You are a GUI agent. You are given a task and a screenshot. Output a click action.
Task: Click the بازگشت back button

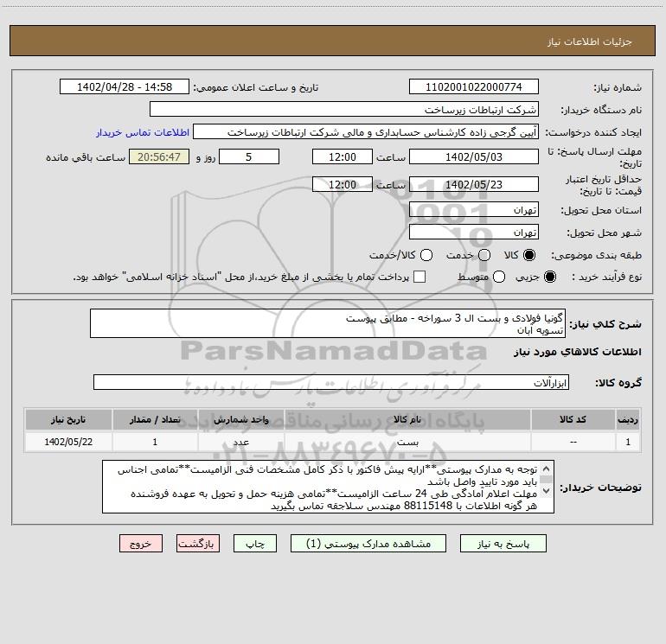198,544
